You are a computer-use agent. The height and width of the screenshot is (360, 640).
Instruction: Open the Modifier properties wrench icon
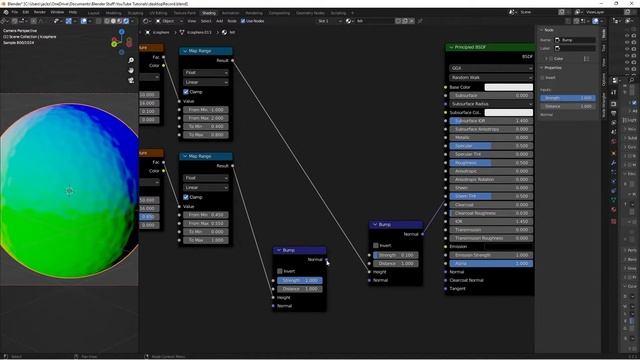click(613, 163)
